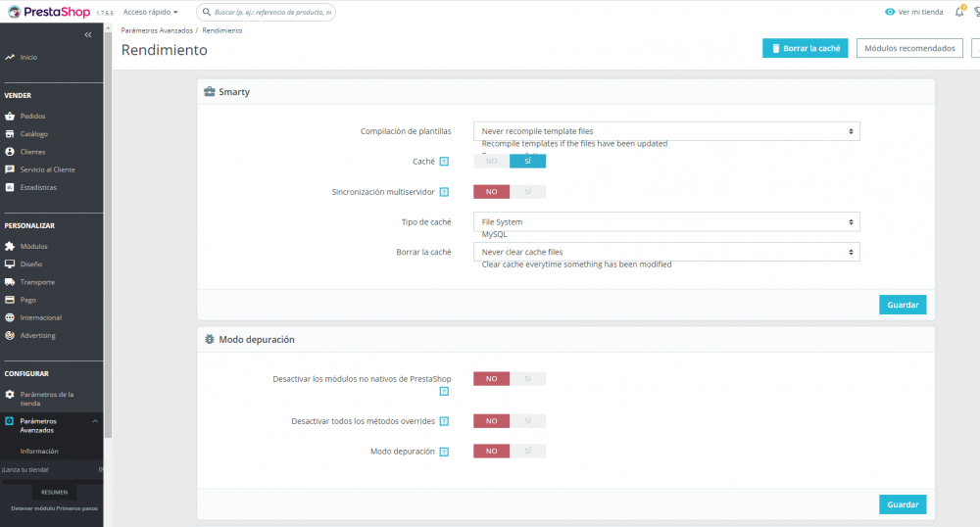980x527 pixels.
Task: Click Detener módulo Primeros pasos
Action: 54,508
